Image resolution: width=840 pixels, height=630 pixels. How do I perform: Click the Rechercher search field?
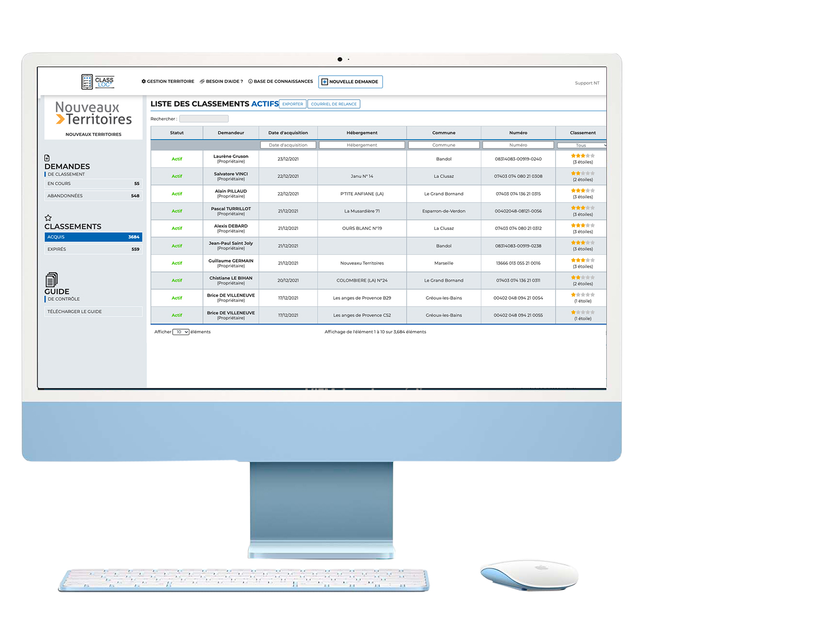[204, 119]
